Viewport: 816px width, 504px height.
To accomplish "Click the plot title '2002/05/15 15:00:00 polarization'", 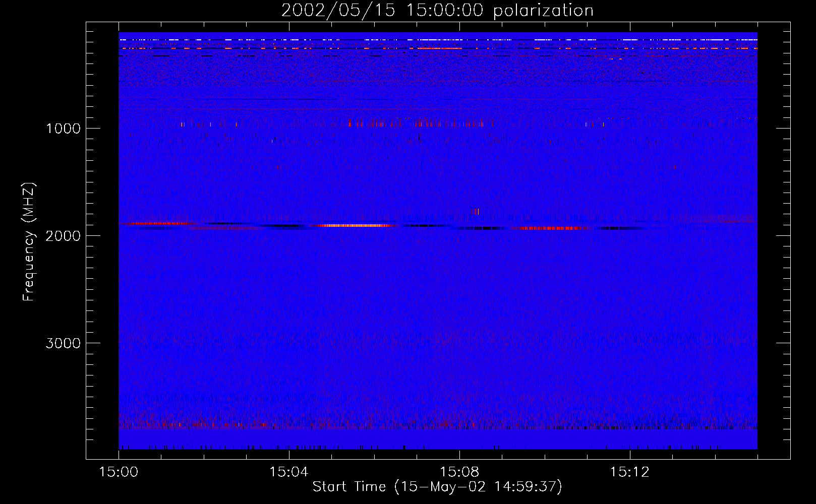I will click(437, 11).
